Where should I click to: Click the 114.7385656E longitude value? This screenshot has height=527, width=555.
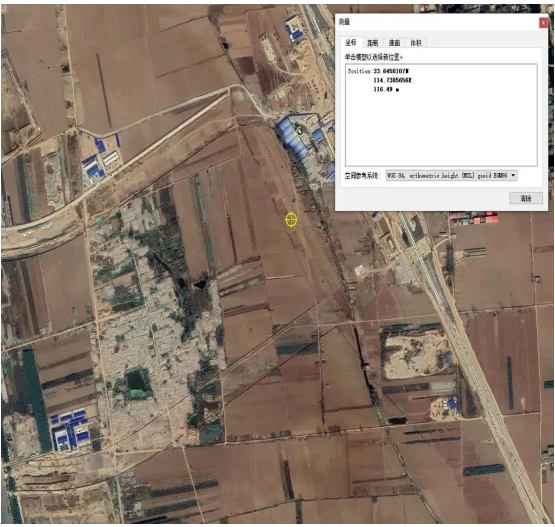393,80
